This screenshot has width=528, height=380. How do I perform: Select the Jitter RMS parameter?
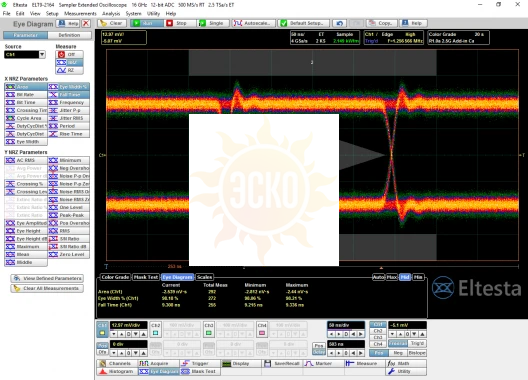tap(69, 118)
